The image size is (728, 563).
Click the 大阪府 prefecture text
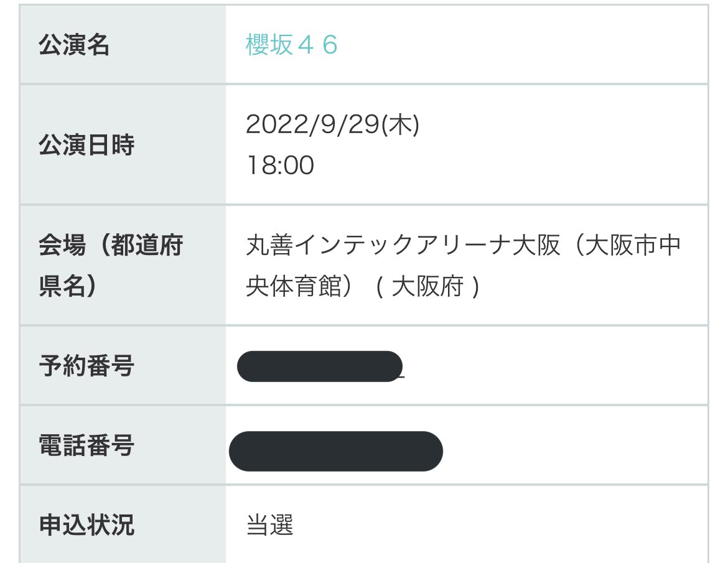pos(427,286)
